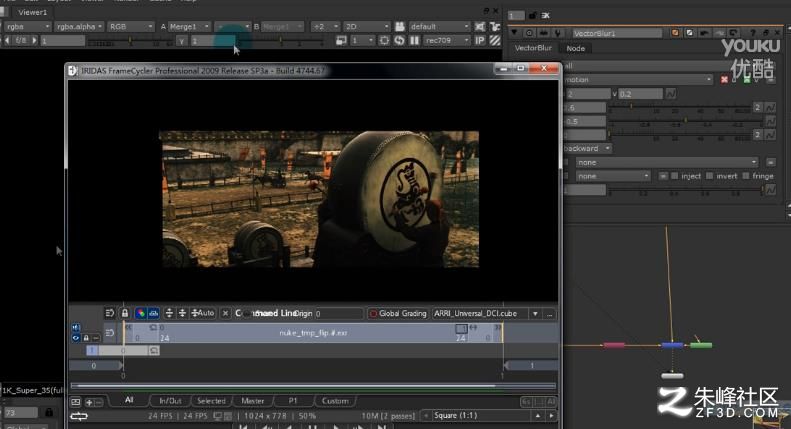Open the A input Merge1 dropdown
The image size is (791, 429).
189,26
